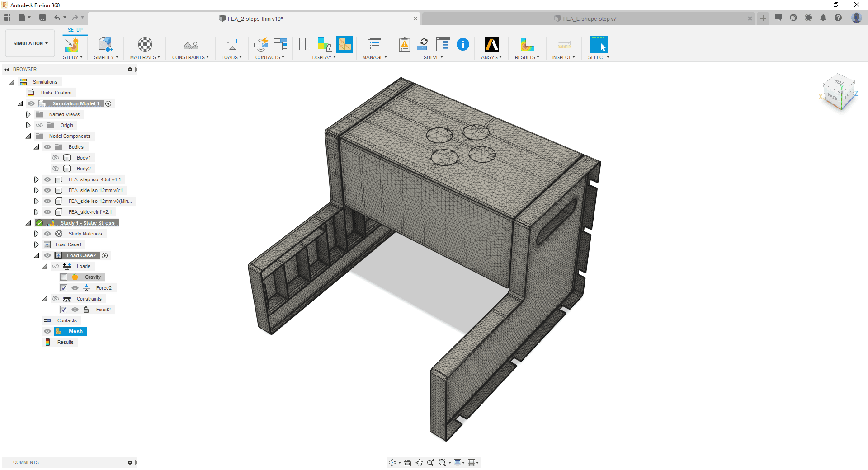Select the Contacts tree item
Screen dimensions: 868x470
[67, 320]
